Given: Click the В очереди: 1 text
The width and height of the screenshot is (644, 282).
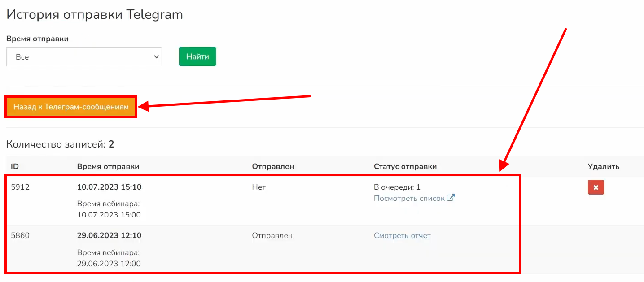Looking at the screenshot, I should (397, 187).
